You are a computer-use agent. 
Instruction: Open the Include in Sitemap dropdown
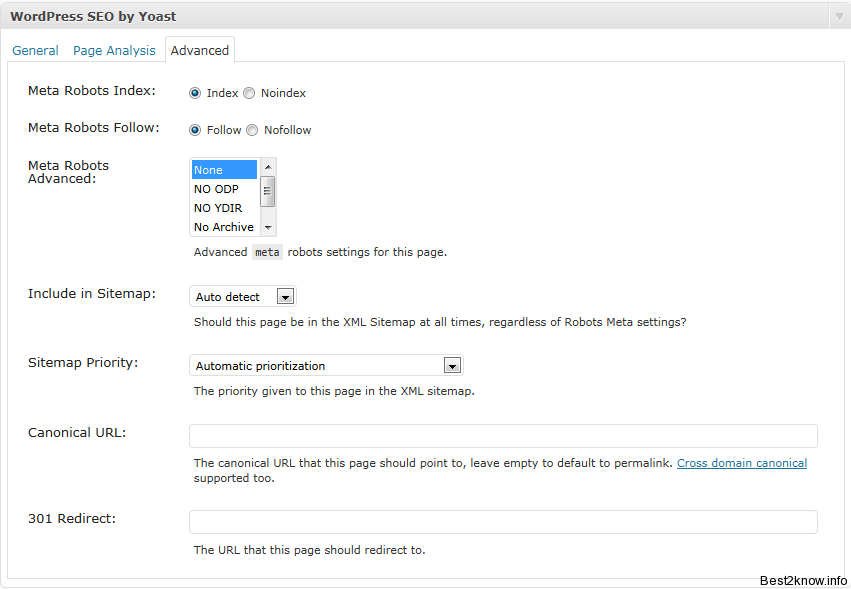[243, 296]
